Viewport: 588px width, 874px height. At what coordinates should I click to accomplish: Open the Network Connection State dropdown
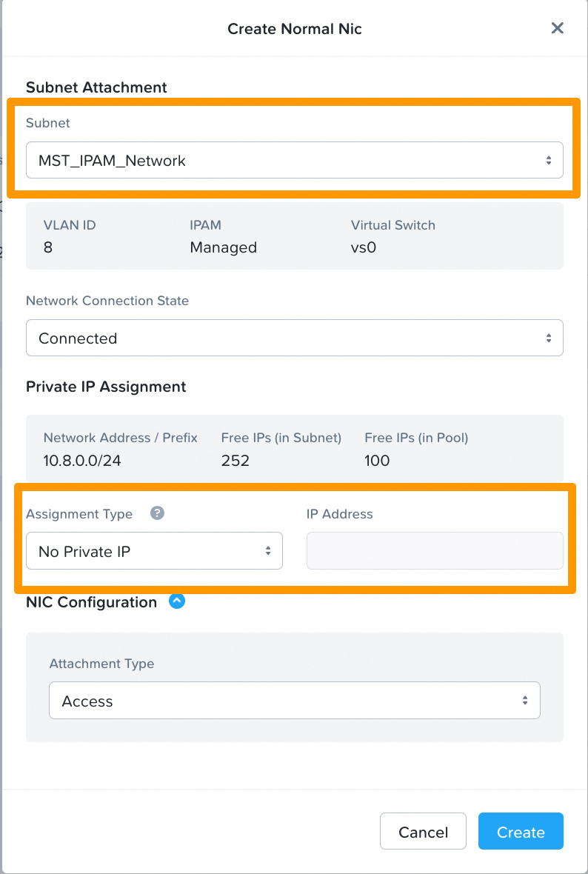295,337
